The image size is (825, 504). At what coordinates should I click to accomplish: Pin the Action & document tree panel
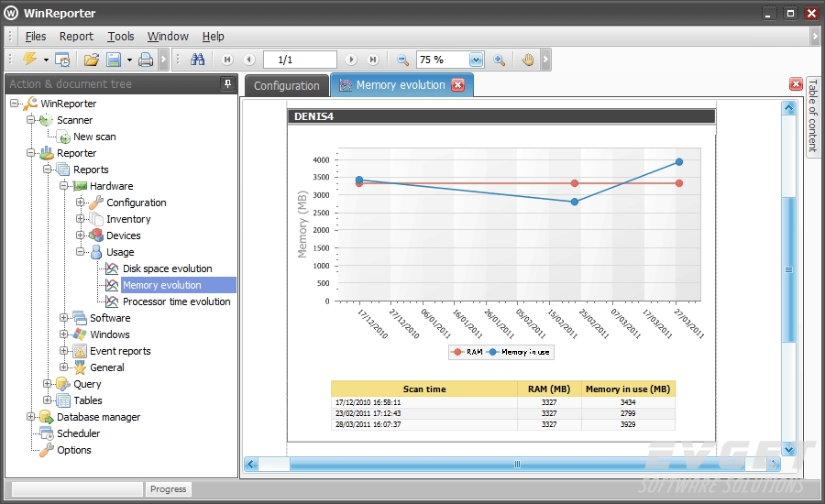[x=228, y=83]
